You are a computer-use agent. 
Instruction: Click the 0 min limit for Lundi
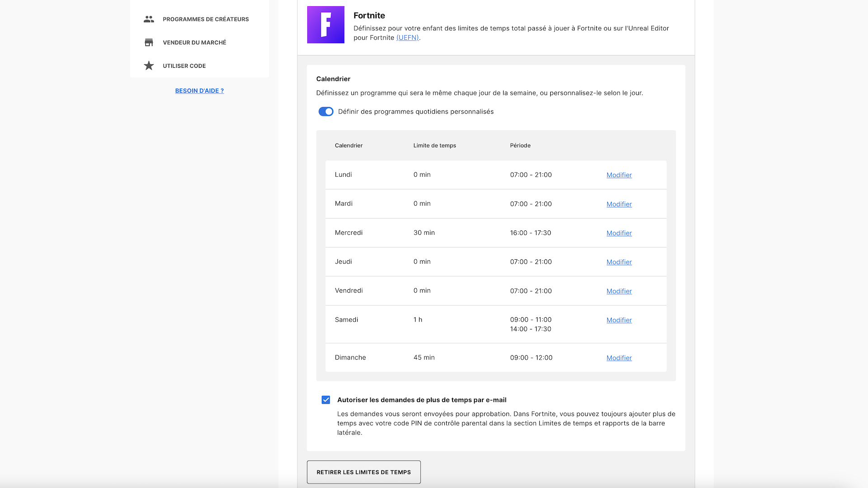422,174
